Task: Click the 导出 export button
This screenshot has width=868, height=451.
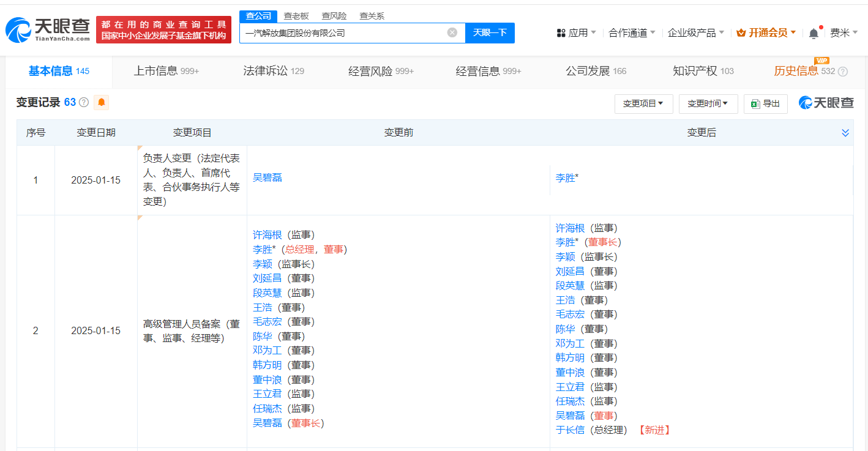Action: 766,104
